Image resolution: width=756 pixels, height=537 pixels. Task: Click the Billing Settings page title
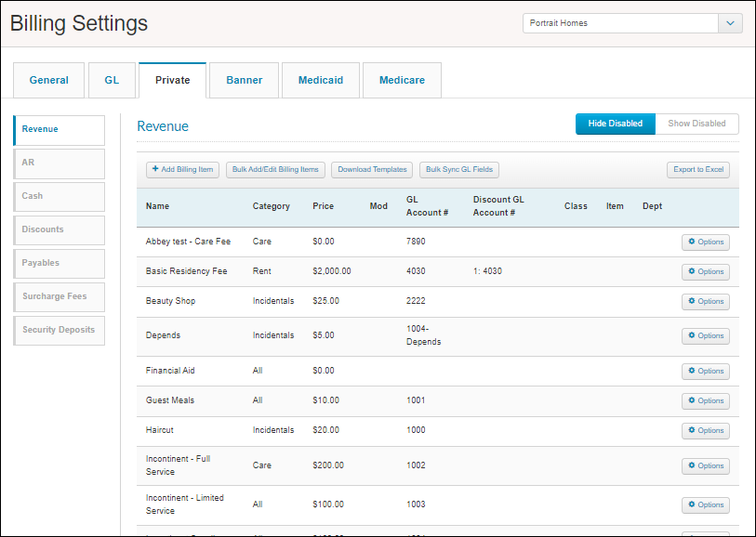[79, 23]
